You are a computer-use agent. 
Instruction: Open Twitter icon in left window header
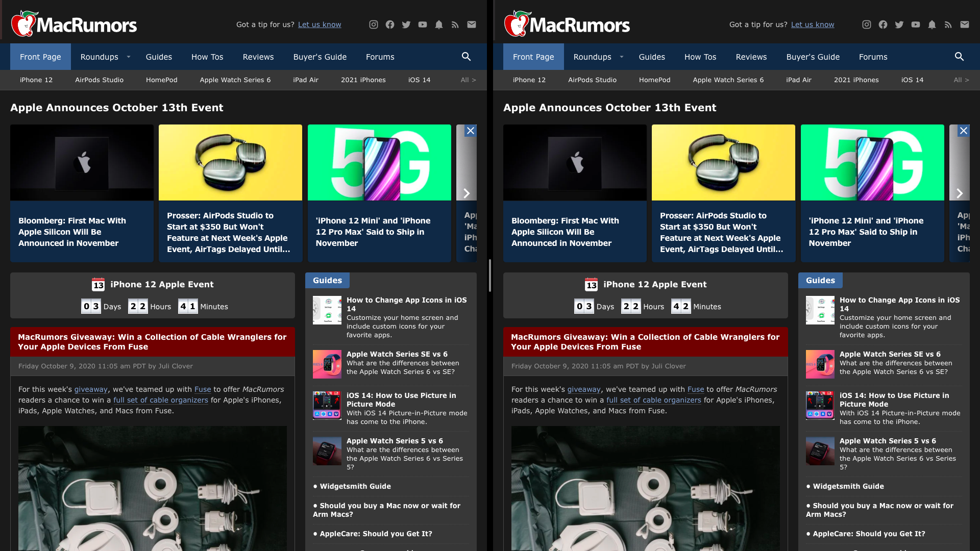click(x=406, y=24)
